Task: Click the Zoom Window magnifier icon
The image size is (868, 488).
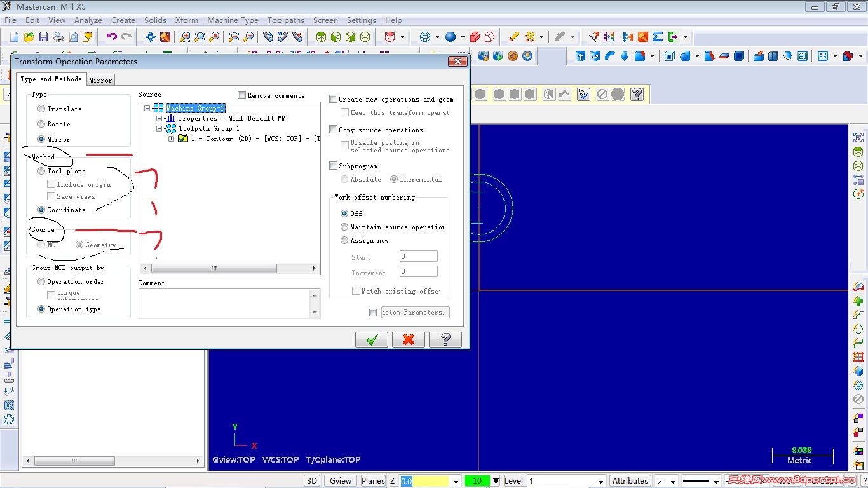Action: [x=185, y=37]
